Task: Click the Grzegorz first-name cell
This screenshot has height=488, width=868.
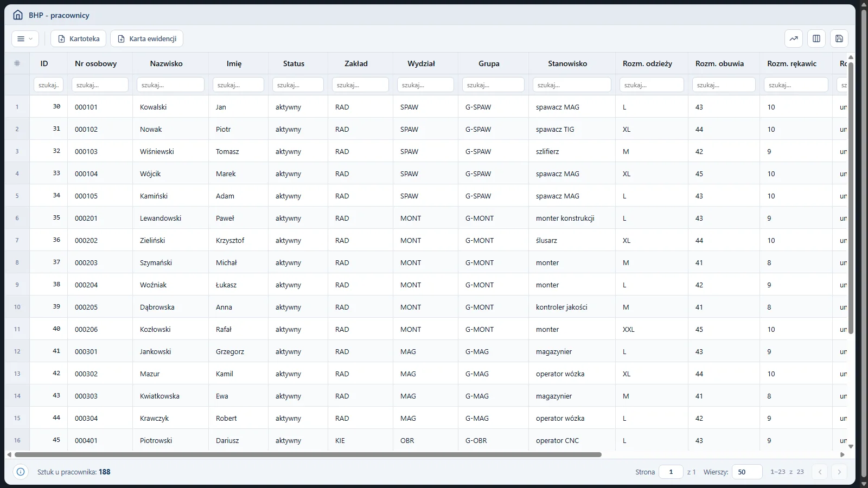Action: point(239,351)
